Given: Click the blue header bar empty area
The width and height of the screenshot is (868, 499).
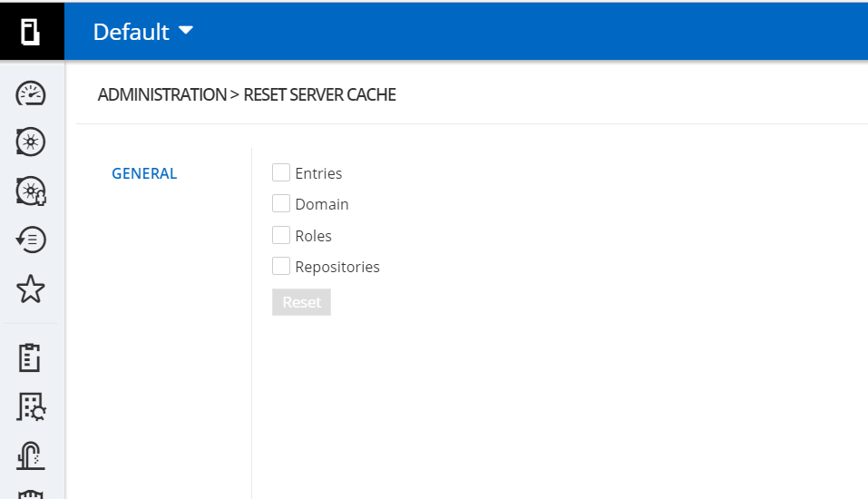Looking at the screenshot, I should click(x=544, y=32).
